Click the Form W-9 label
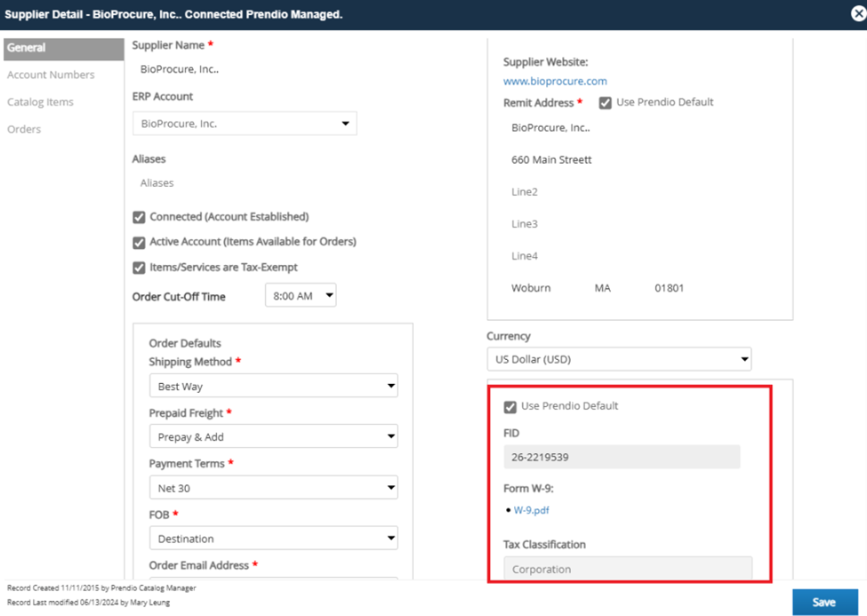Viewport: 867px width, 616px height. tap(528, 488)
